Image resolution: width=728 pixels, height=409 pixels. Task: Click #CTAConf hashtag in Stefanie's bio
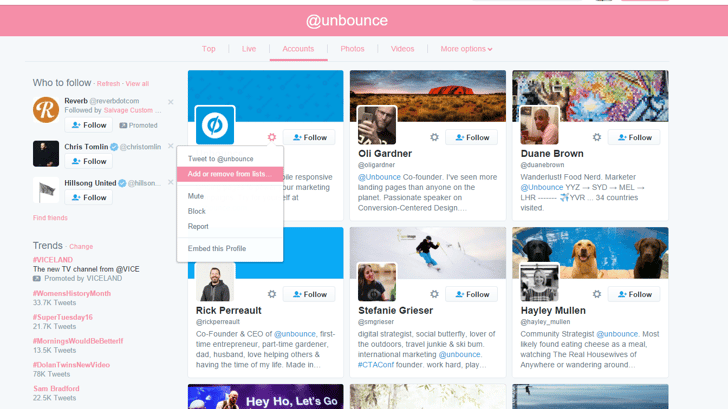376,365
